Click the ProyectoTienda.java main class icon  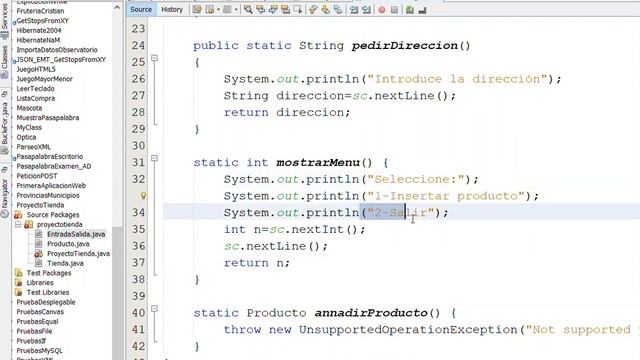pos(39,253)
